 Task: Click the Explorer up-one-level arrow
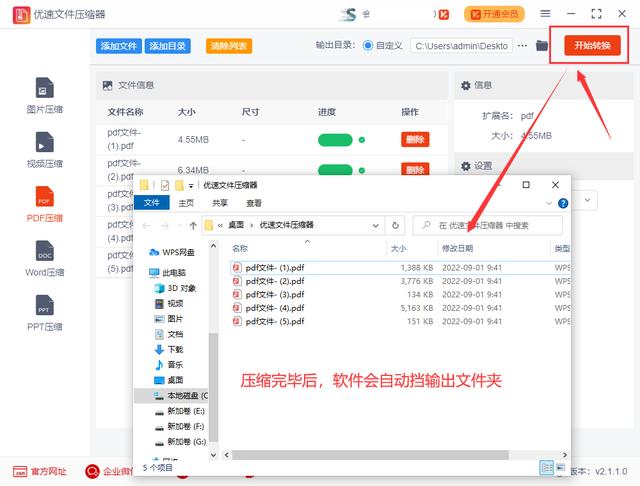[x=193, y=225]
